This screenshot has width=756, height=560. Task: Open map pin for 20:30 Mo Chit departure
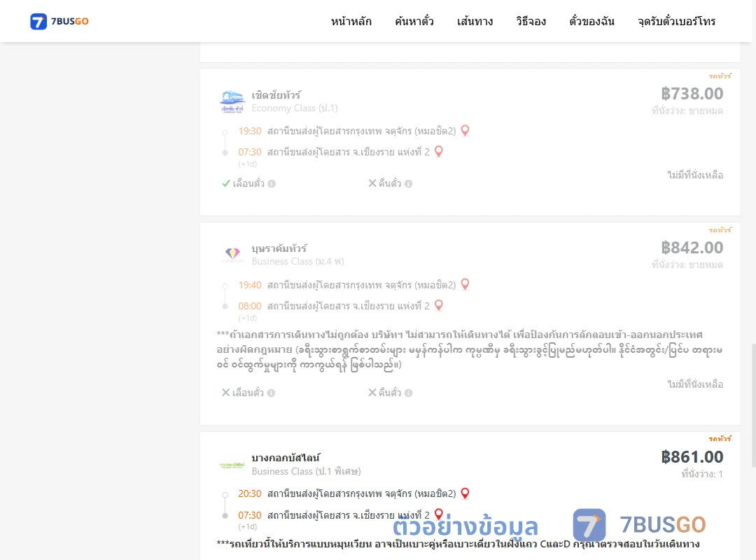coord(465,493)
